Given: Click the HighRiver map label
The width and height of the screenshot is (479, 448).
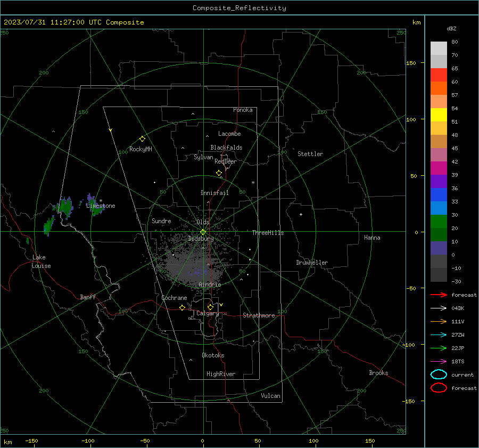Looking at the screenshot, I should [221, 374].
